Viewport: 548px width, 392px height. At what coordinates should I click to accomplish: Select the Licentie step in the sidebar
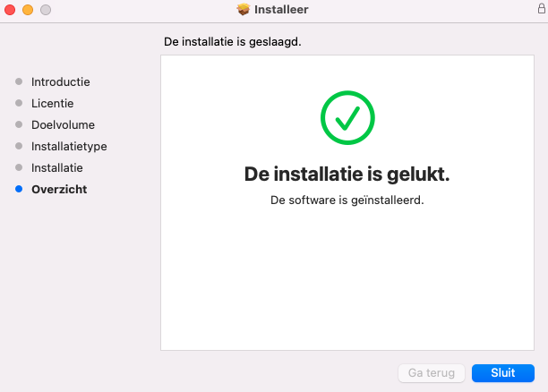(52, 103)
